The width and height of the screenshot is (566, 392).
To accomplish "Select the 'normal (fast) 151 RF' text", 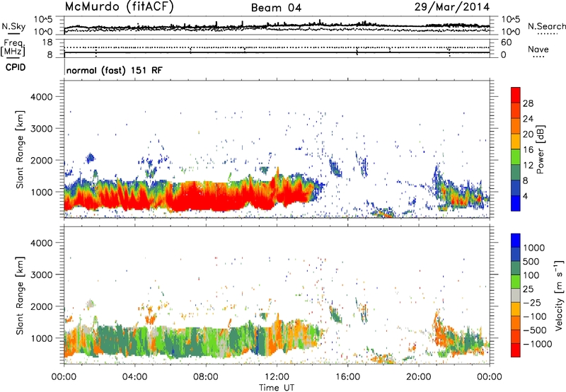I will pos(115,70).
